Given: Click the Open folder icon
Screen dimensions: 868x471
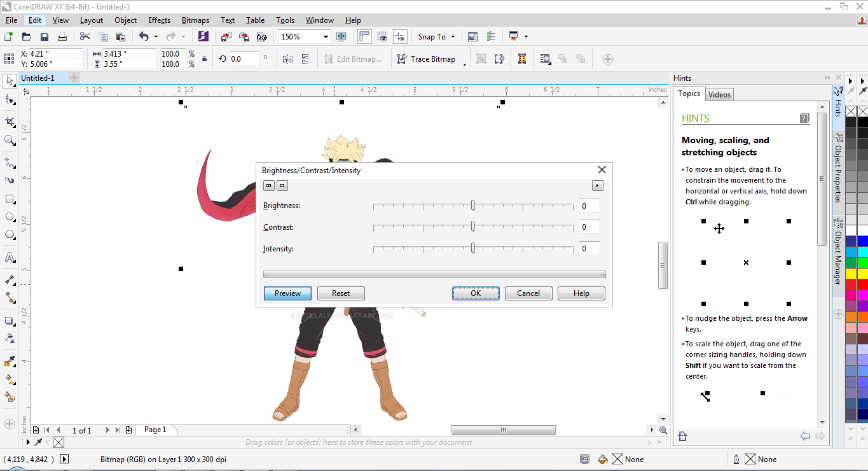Looking at the screenshot, I should tap(27, 37).
